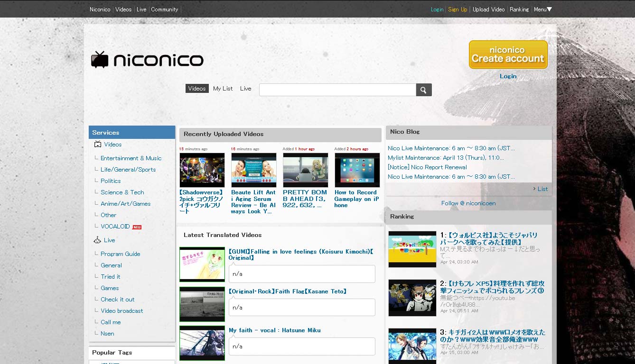Click the Videos TV icon in Services
This screenshot has height=364, width=635.
tap(97, 144)
